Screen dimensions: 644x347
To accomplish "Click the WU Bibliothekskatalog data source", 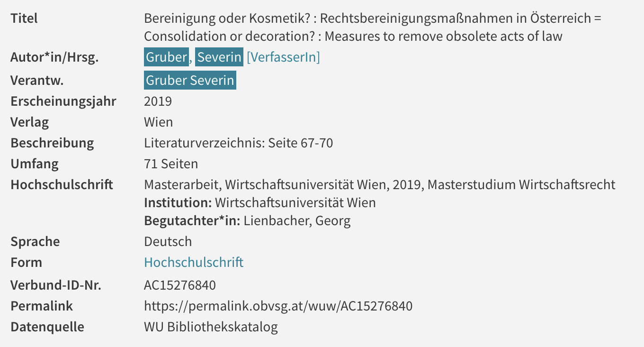I will click(211, 327).
